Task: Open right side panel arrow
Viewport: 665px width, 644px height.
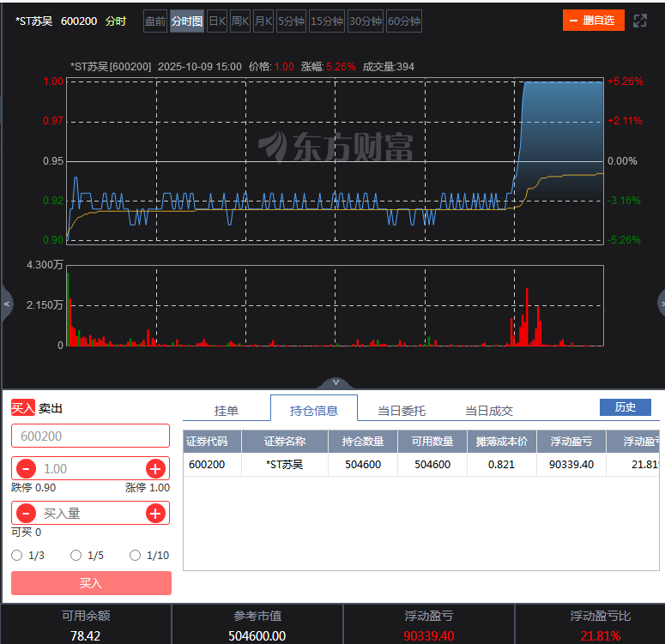Action: tap(662, 304)
